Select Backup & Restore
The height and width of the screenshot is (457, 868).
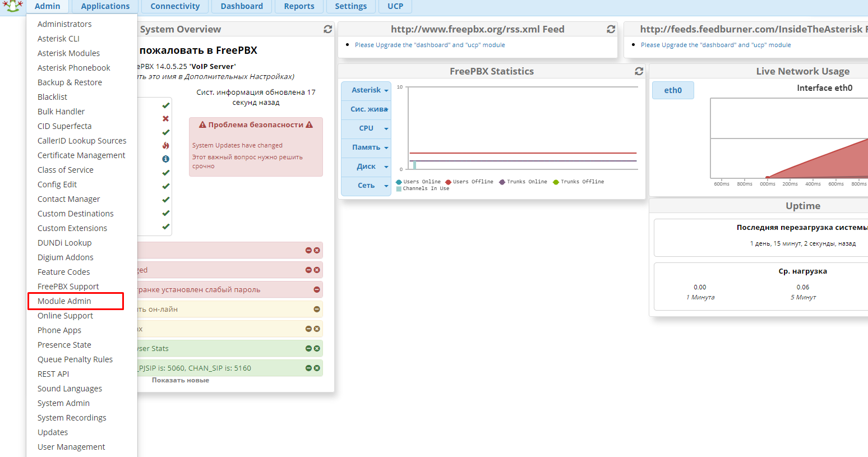coord(70,82)
